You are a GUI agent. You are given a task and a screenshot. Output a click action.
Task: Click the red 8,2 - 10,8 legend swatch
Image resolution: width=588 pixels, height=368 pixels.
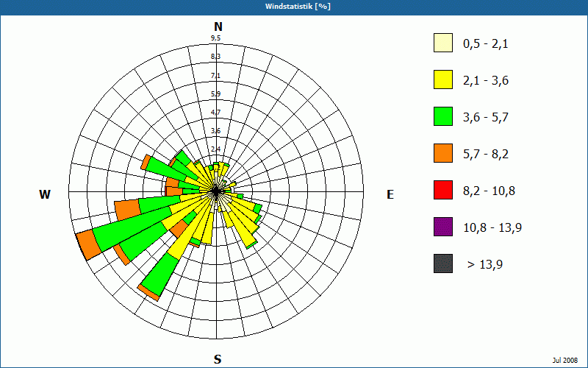coord(443,190)
